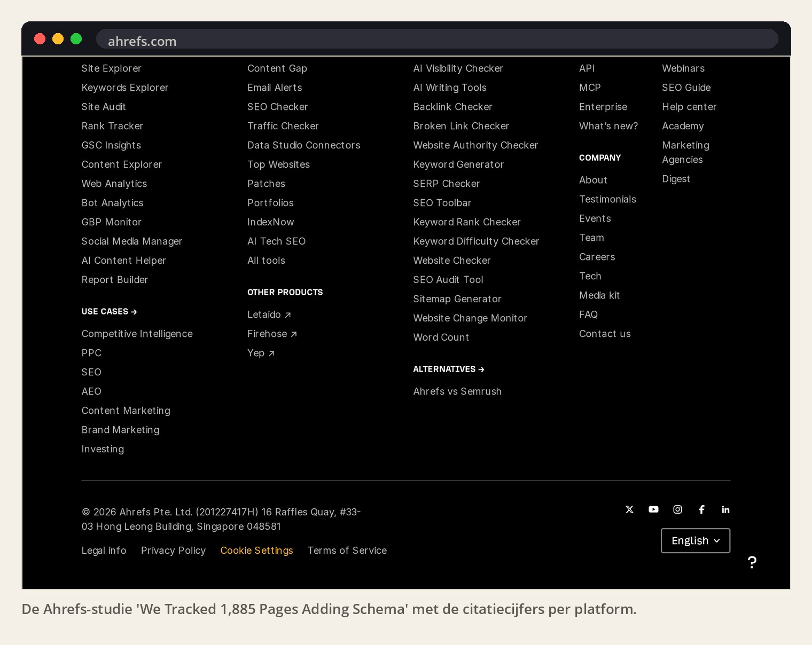This screenshot has height=645, width=812.
Task: Open Keyword Generator
Action: pos(458,164)
